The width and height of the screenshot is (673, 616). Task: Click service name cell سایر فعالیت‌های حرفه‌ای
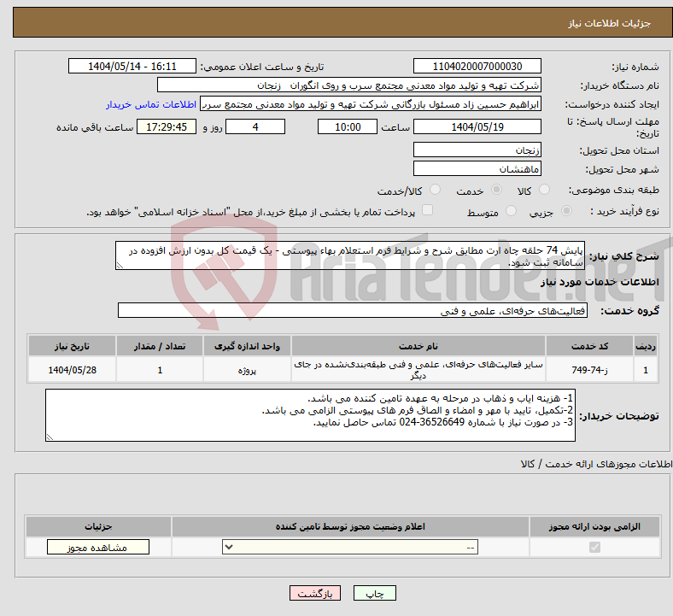click(418, 370)
